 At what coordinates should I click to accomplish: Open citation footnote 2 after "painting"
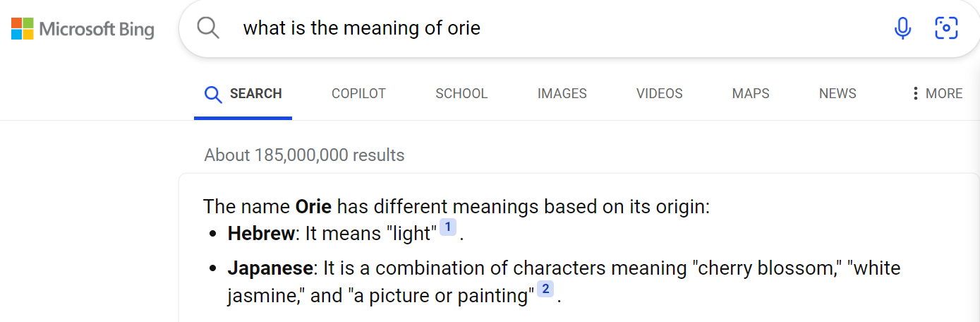tap(545, 289)
